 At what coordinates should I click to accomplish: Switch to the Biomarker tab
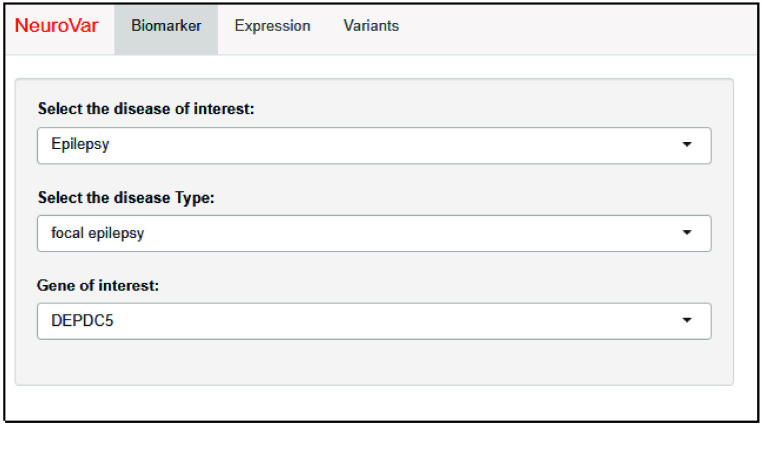coord(166,26)
